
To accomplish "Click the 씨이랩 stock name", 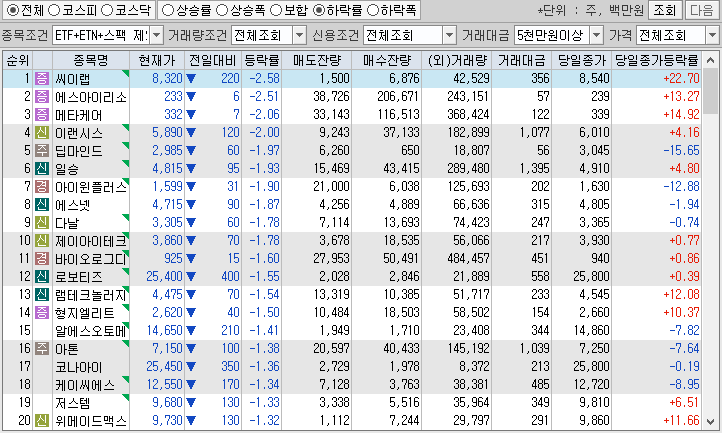I will click(73, 79).
